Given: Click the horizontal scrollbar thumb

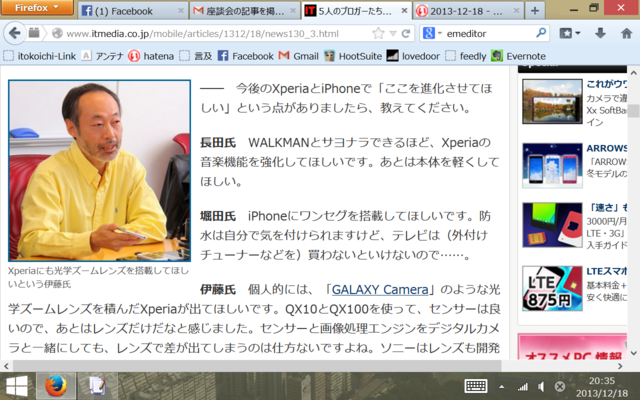Looking at the screenshot, I should pyautogui.click(x=256, y=366).
